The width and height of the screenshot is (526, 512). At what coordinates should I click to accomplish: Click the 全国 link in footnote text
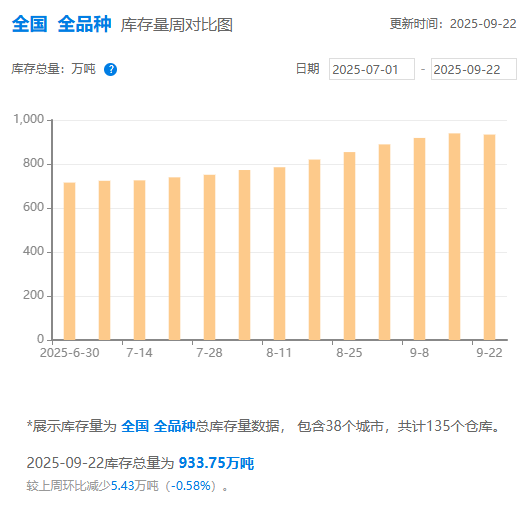[x=135, y=426]
